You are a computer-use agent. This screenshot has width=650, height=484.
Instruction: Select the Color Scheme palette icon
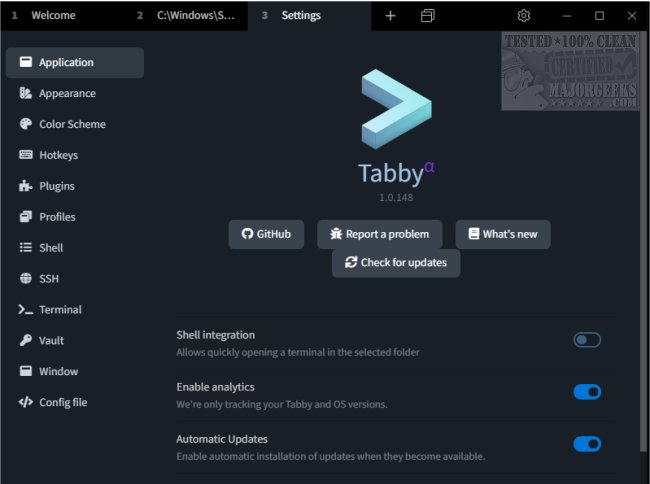point(26,124)
